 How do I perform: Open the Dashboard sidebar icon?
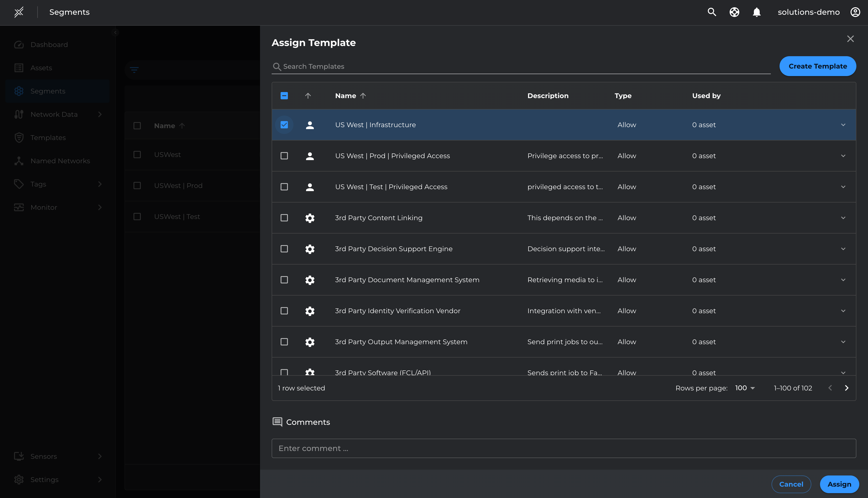(19, 45)
